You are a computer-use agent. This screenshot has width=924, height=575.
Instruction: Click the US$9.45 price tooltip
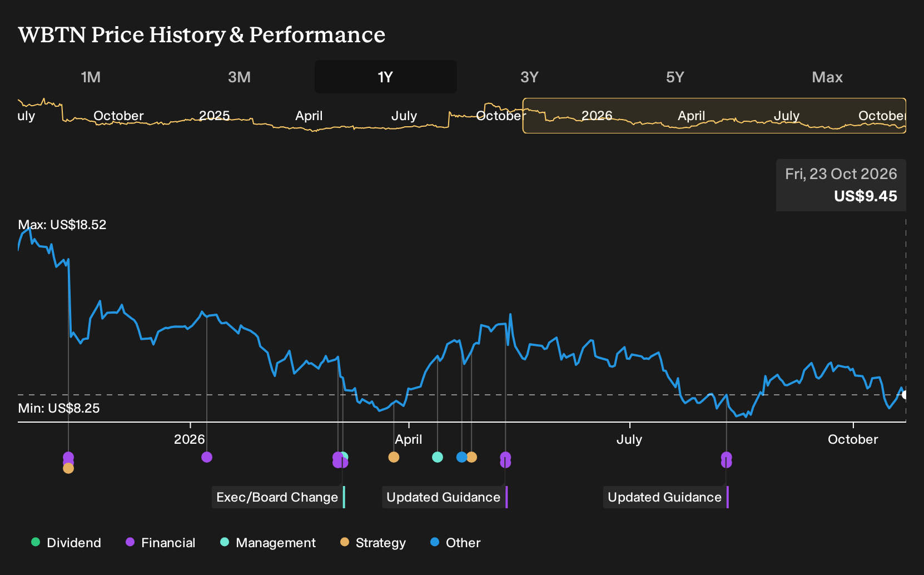click(x=841, y=185)
